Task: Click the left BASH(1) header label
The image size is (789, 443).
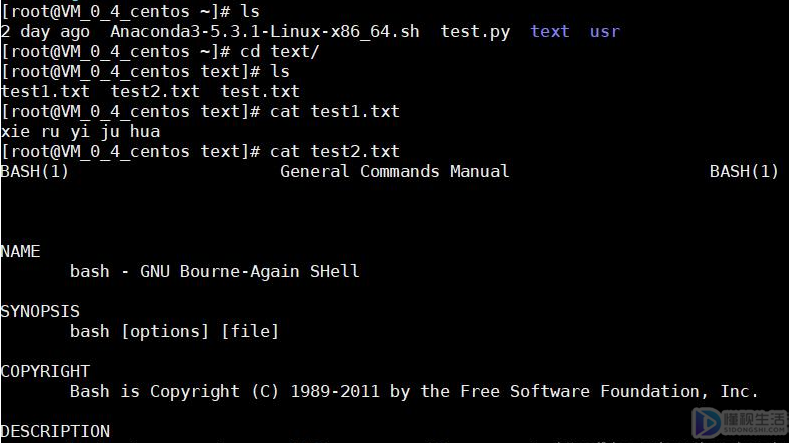Action: (35, 171)
